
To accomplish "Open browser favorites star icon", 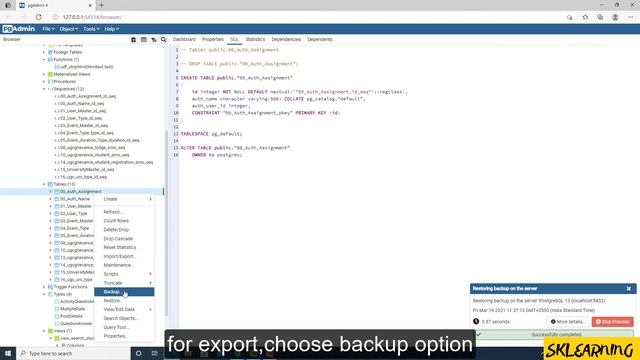I will [x=585, y=17].
